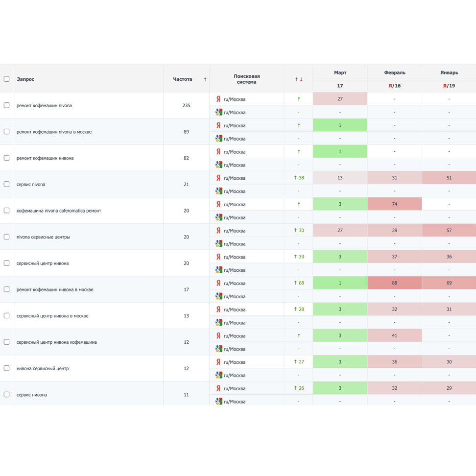Click Yandex icon for "кофемашина nivona caferomatica ремонт"
The height and width of the screenshot is (476, 476).
[x=218, y=204]
